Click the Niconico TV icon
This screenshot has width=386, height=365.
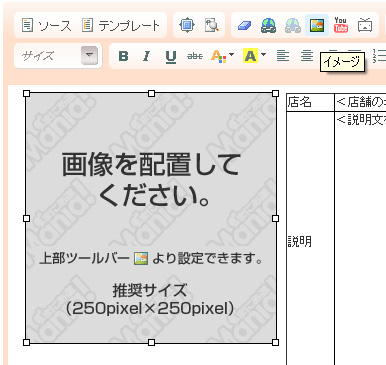[x=365, y=25]
